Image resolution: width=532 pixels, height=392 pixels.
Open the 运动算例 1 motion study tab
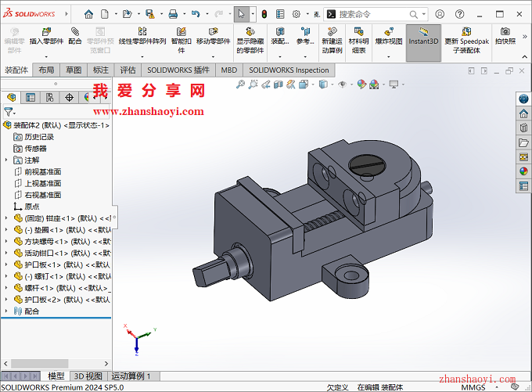[131, 376]
